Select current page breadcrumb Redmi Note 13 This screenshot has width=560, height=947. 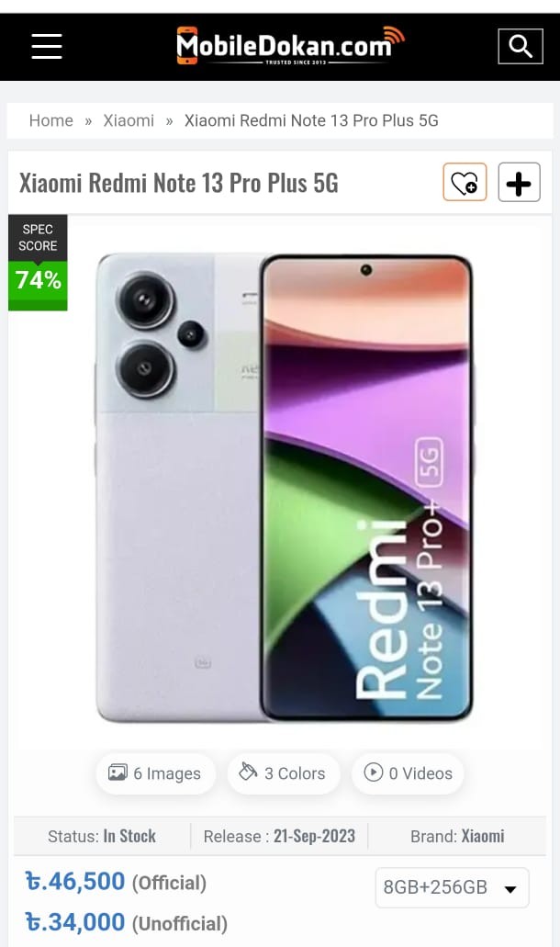[x=311, y=121]
